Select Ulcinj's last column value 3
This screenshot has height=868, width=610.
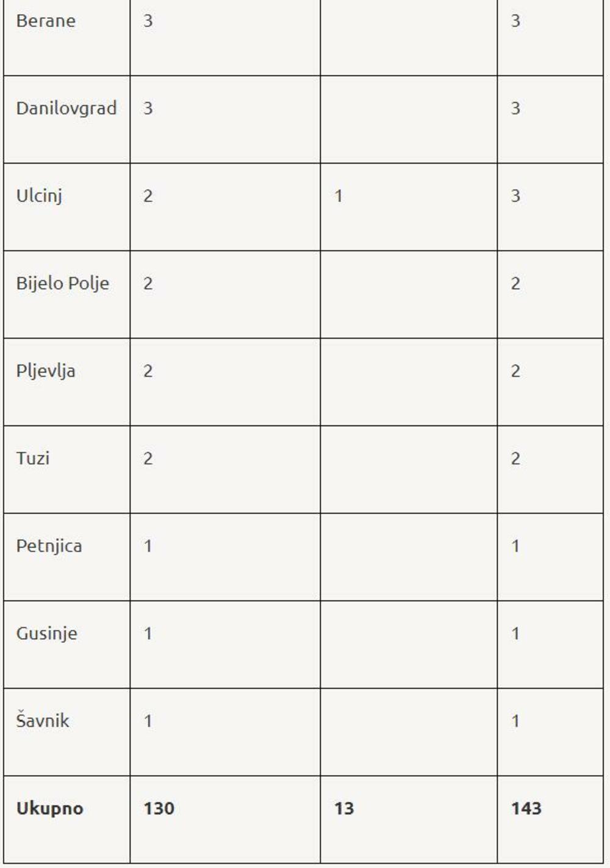[515, 196]
